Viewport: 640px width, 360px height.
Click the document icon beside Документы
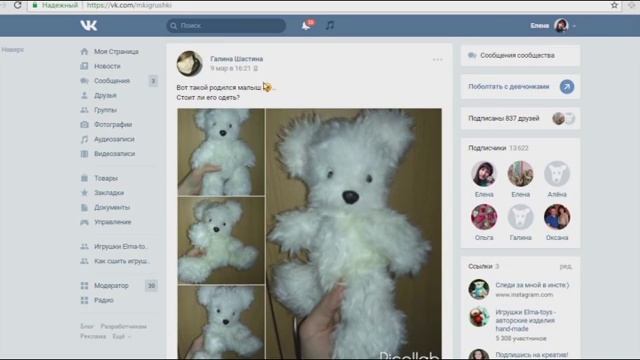click(x=84, y=207)
